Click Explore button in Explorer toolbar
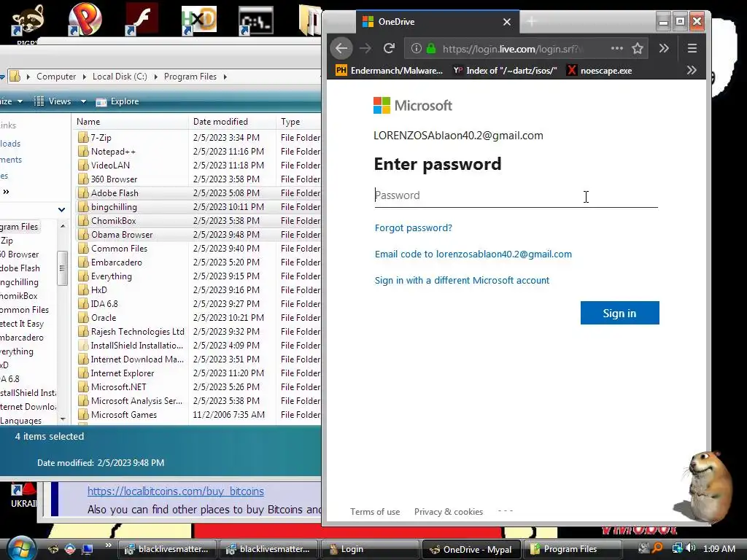The height and width of the screenshot is (560, 747). coord(117,101)
